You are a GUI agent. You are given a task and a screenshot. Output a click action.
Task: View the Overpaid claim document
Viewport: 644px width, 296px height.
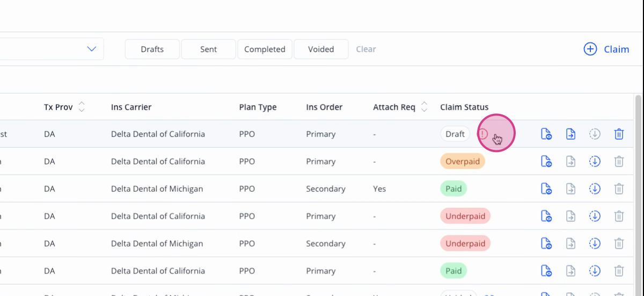(546, 161)
